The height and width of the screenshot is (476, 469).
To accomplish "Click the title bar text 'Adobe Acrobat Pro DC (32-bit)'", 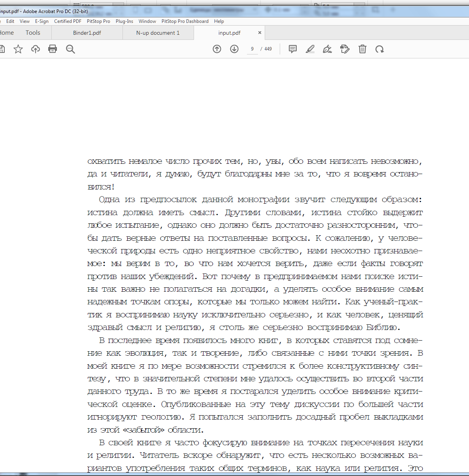I will [x=55, y=11].
